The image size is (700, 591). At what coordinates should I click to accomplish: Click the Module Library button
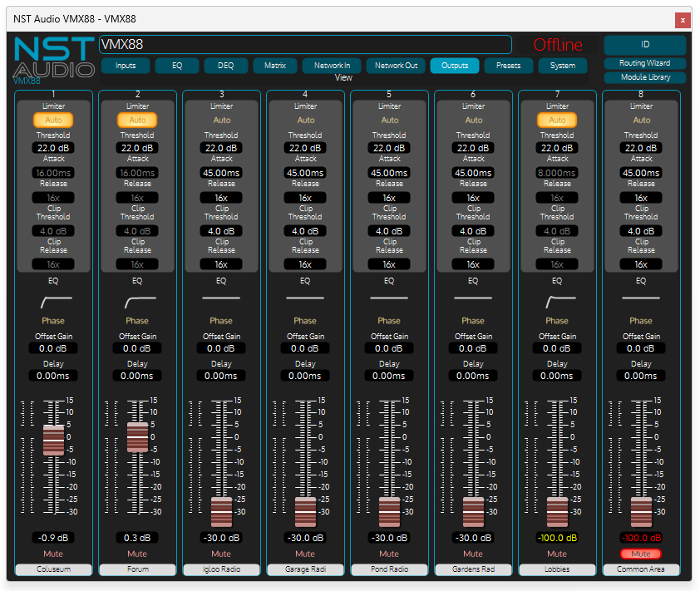tap(644, 77)
